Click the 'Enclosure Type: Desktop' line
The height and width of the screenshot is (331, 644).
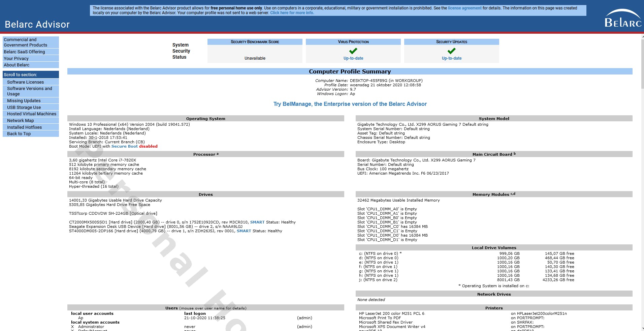click(x=381, y=142)
